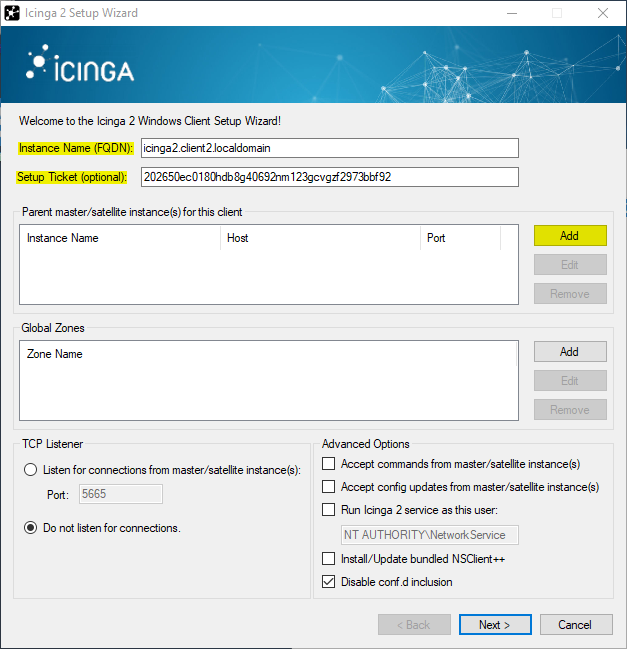Select Listen for connections radio button
The width and height of the screenshot is (627, 649).
point(30,470)
